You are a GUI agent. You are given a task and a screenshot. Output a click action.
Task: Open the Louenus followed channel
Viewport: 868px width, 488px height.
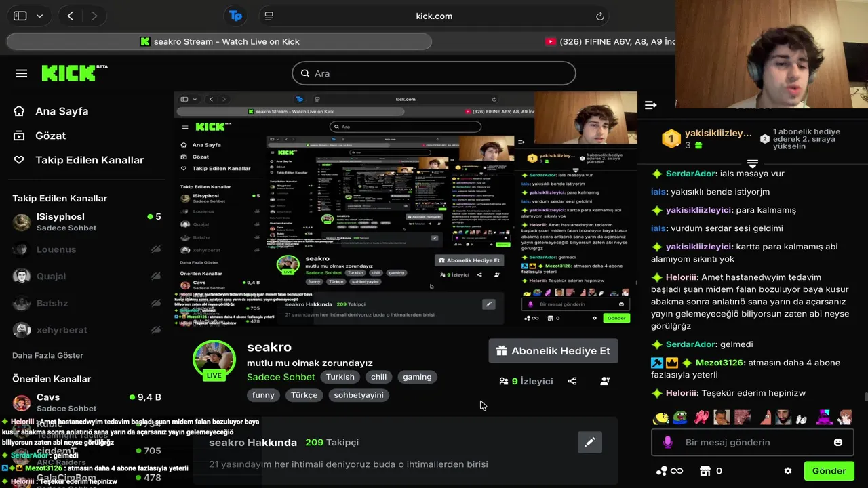[87, 249]
